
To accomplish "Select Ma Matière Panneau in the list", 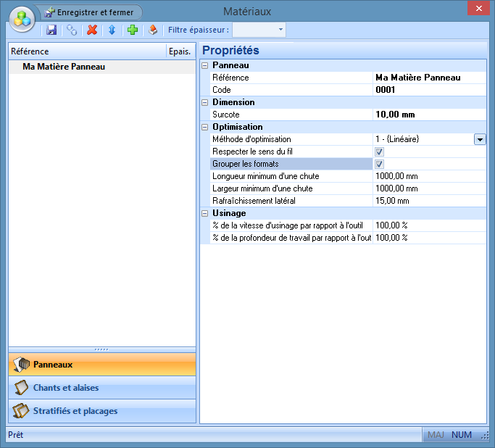I will (x=65, y=67).
